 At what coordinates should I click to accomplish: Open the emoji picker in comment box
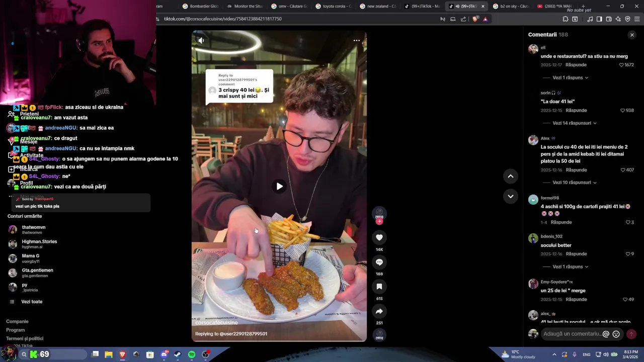click(x=616, y=334)
